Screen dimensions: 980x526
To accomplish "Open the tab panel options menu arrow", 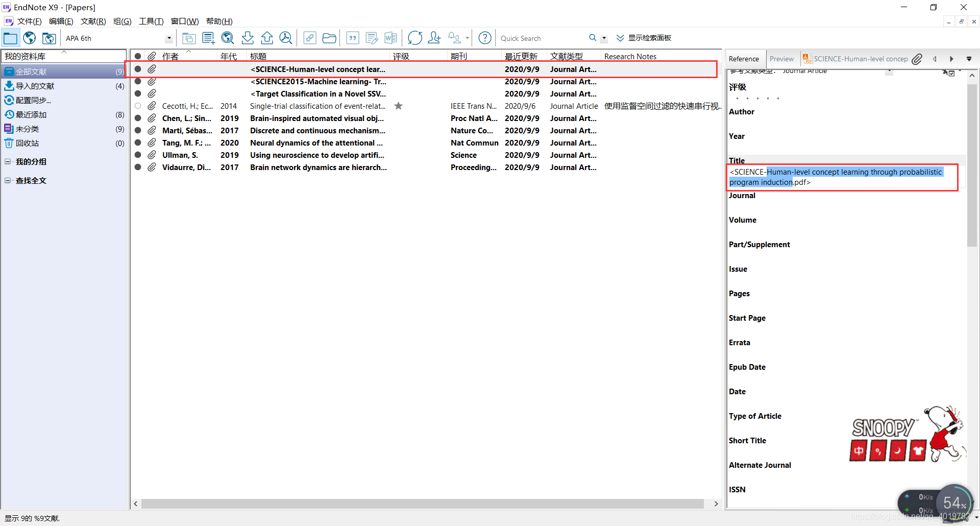I will [x=969, y=59].
